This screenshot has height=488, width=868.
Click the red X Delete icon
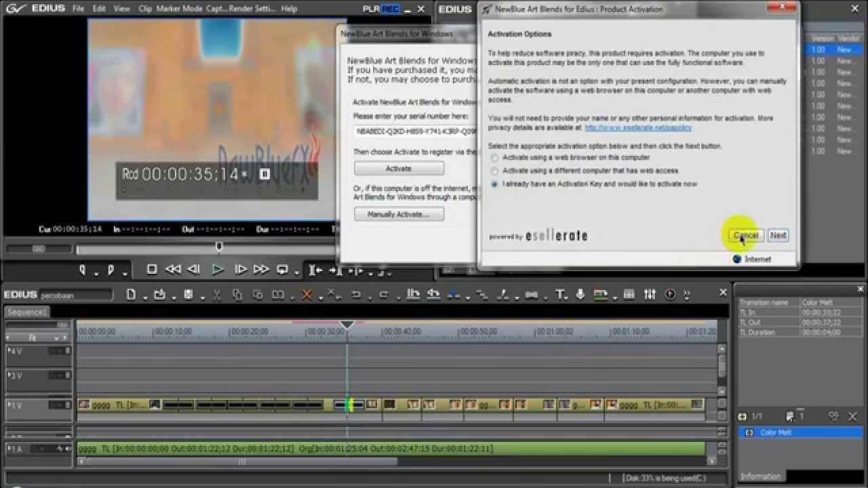[307, 294]
